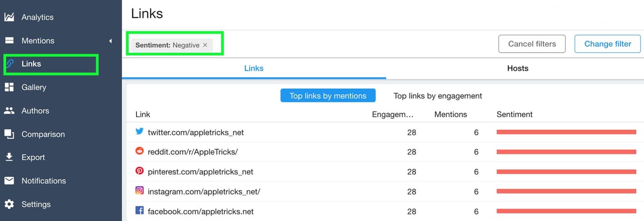Click the Change filter button

pos(608,44)
